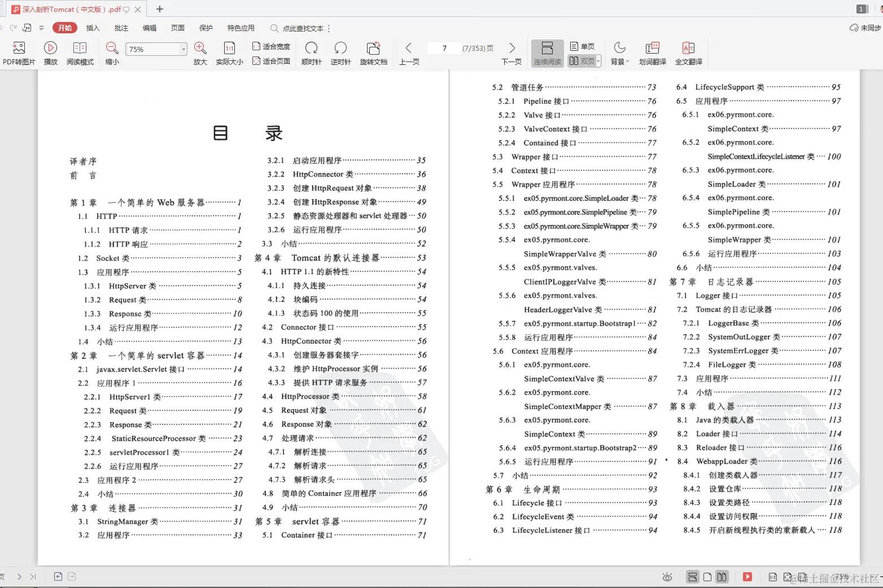Click the redo arrow in the quick access bar
Image resolution: width=883 pixels, height=588 pixels.
coord(13,28)
